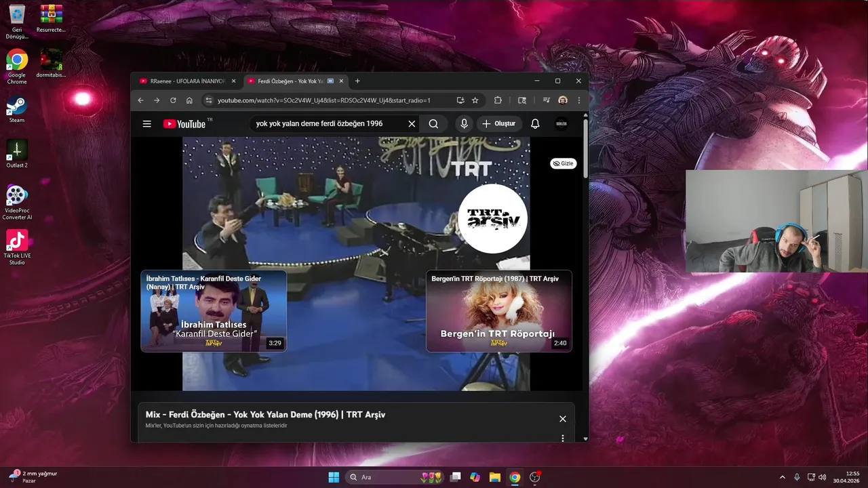
Task: Open Bergen'in TRT Röportajı video card
Action: (x=499, y=311)
